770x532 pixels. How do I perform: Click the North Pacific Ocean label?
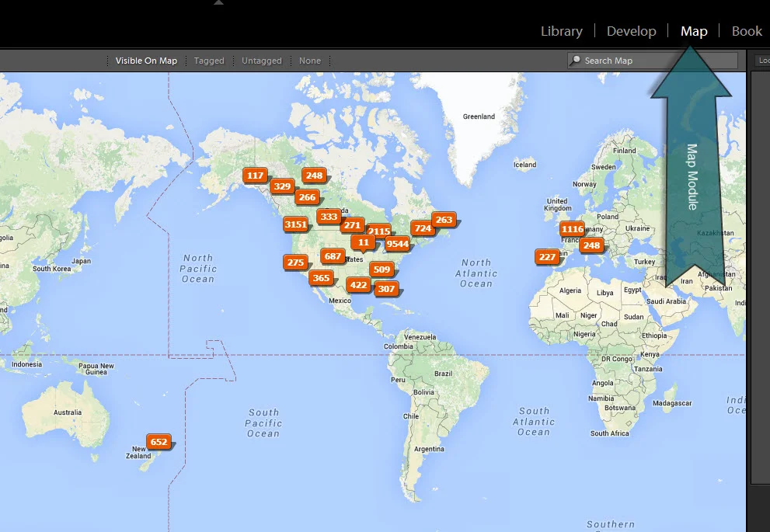198,269
